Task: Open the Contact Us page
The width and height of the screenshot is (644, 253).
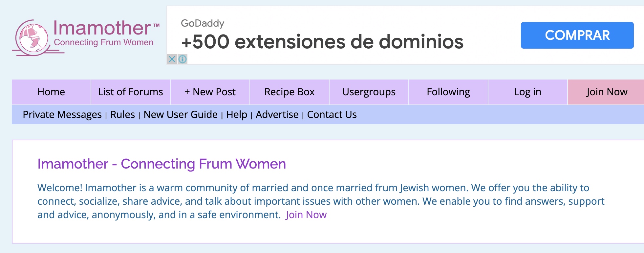Action: coord(331,115)
